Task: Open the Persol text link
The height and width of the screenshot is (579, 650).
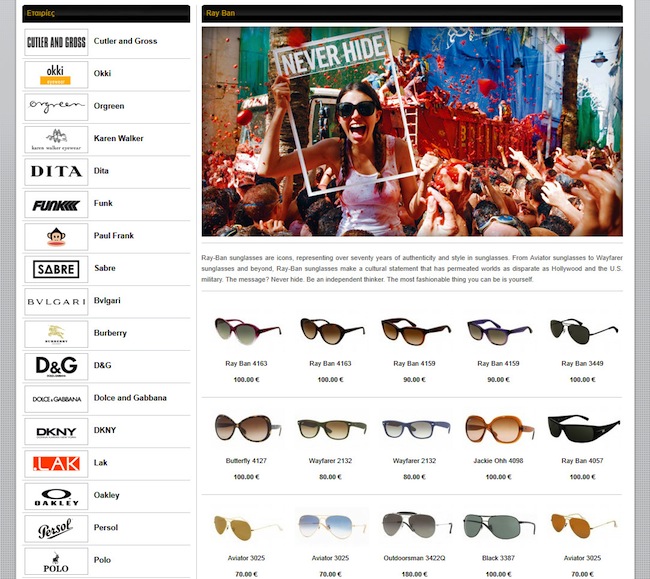Action: [x=106, y=528]
